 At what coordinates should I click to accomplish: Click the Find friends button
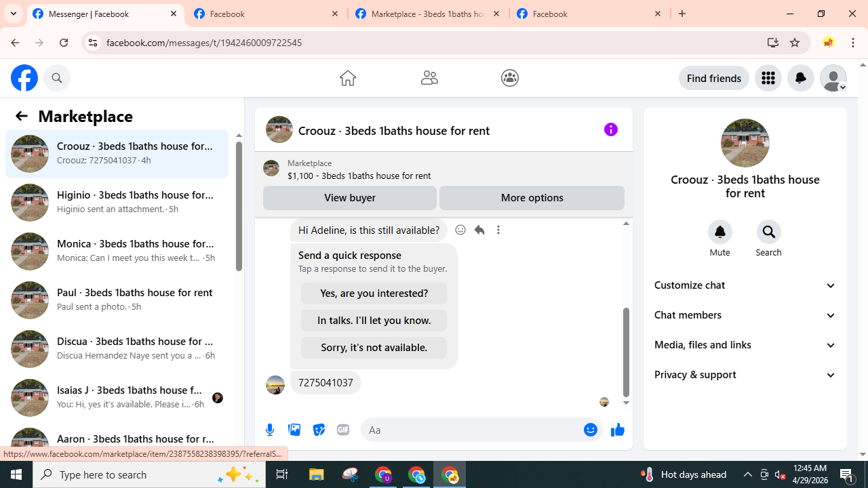pos(714,78)
